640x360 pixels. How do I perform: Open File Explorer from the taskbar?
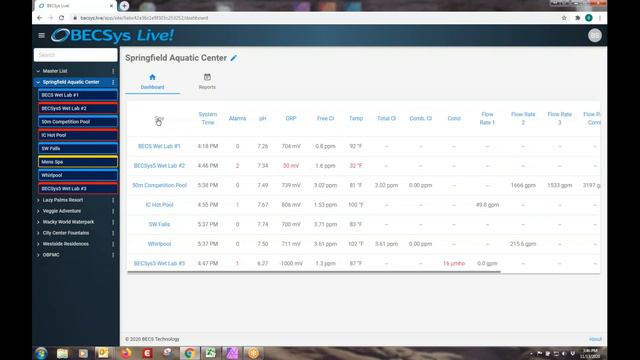[x=62, y=353]
